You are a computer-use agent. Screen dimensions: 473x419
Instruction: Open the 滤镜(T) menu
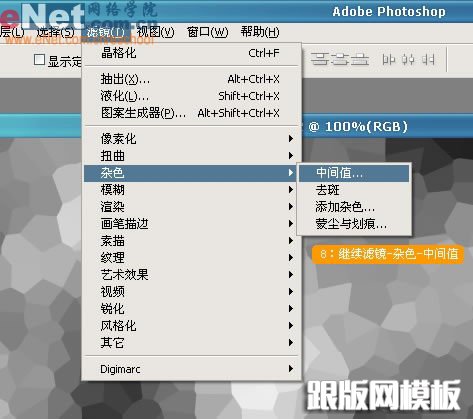(x=106, y=32)
